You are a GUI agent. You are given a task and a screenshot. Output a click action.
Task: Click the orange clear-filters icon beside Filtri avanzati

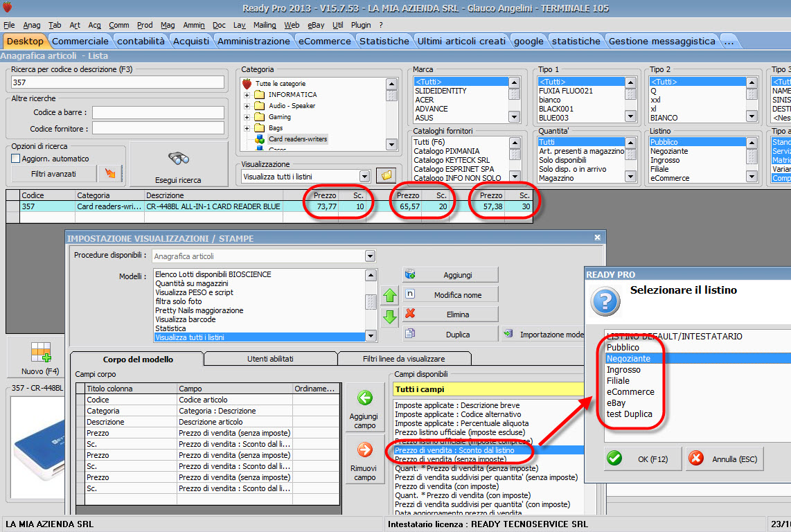[x=110, y=174]
